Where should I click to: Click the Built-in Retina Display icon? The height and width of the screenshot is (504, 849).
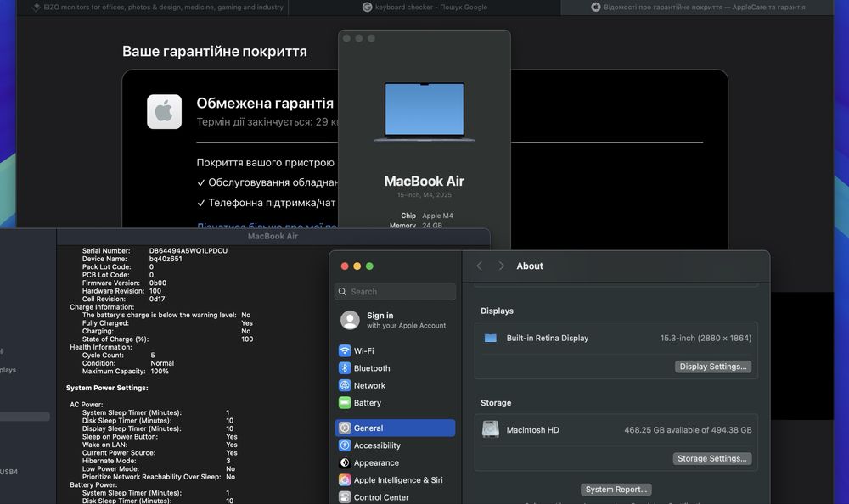tap(491, 339)
